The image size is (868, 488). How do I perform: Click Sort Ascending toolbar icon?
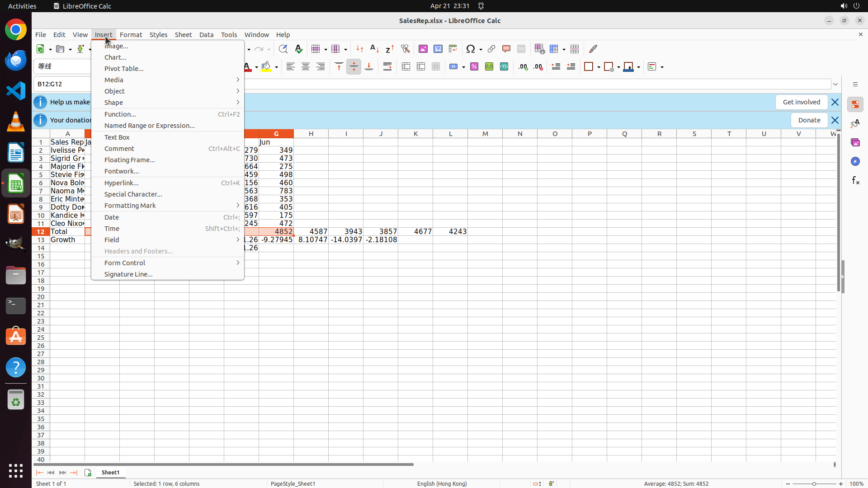click(375, 49)
